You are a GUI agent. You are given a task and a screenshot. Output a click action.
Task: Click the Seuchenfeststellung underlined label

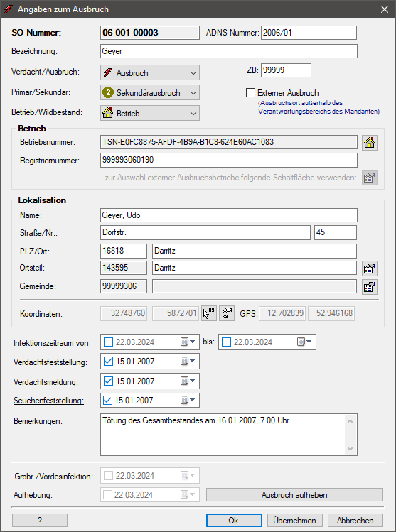pos(48,401)
